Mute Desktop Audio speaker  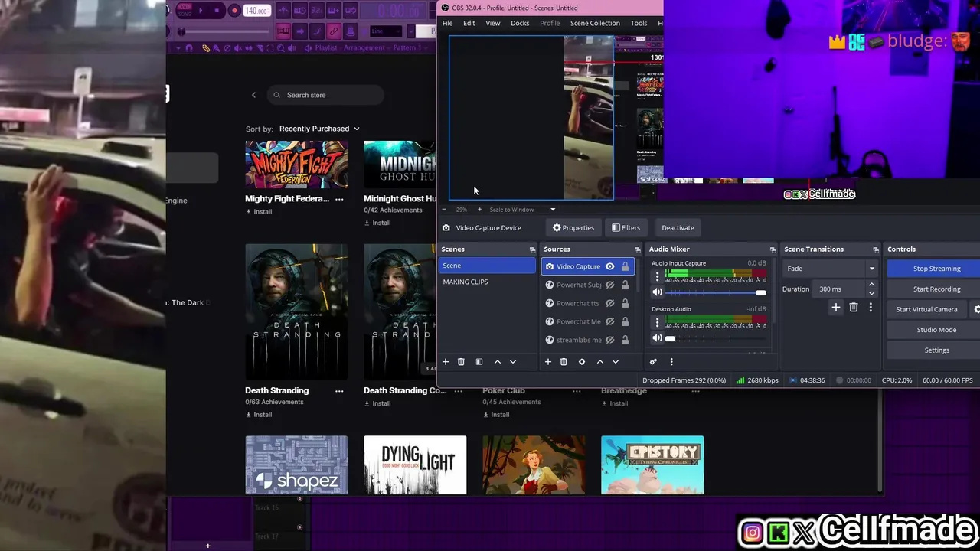click(657, 338)
